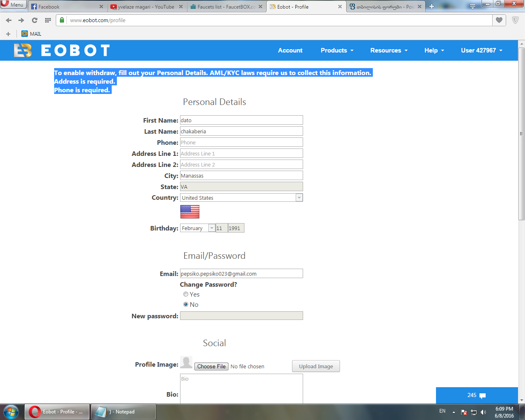Click the birthday year field
This screenshot has height=420, width=525.
236,228
